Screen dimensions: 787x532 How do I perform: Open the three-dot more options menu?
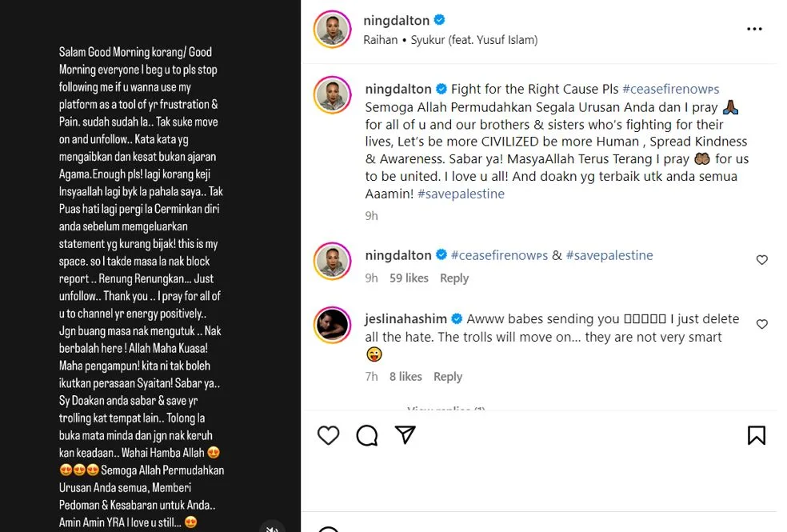pyautogui.click(x=754, y=29)
